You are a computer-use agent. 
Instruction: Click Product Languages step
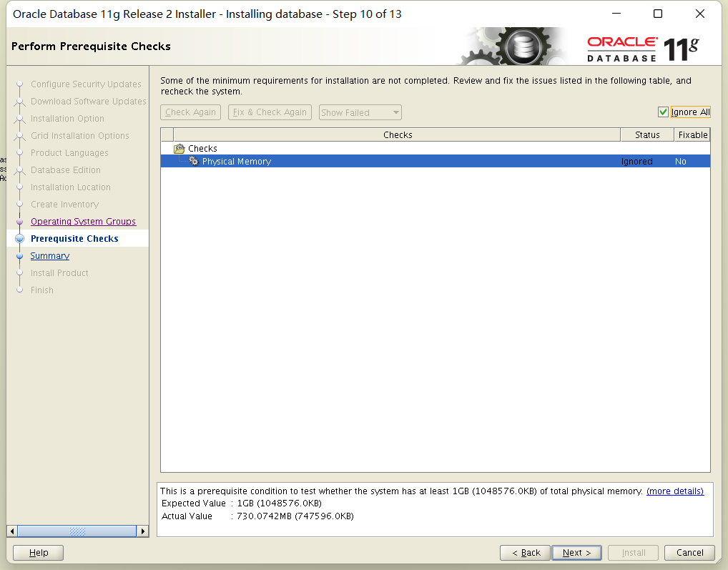(x=69, y=153)
